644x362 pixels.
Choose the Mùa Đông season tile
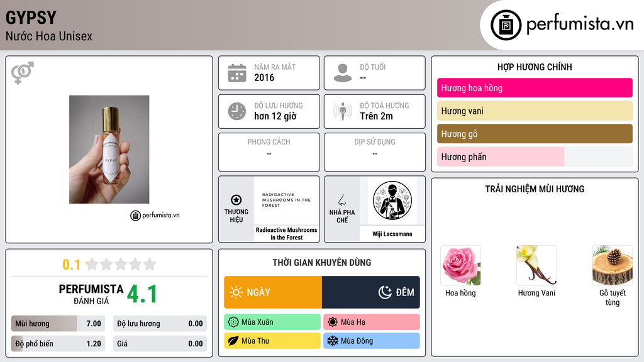click(372, 341)
